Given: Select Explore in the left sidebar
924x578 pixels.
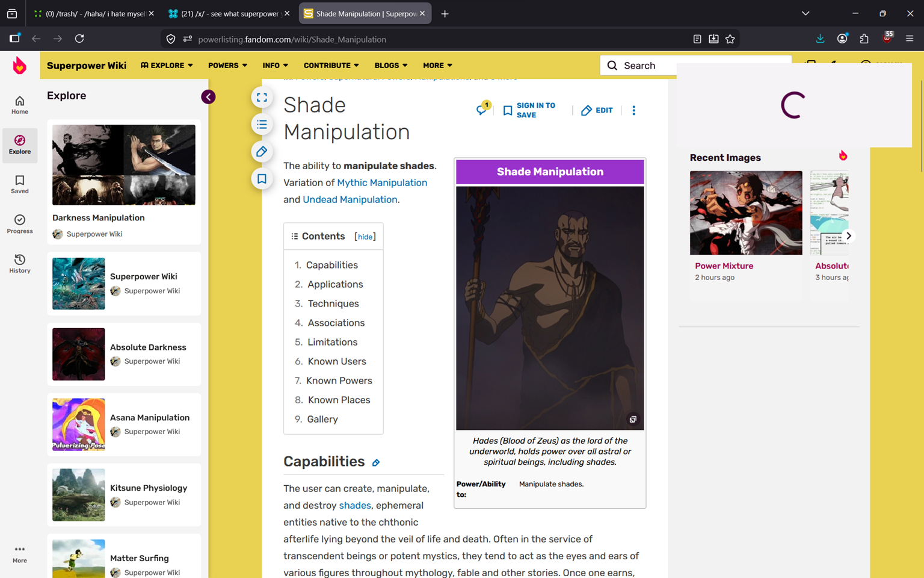Looking at the screenshot, I should click(20, 145).
